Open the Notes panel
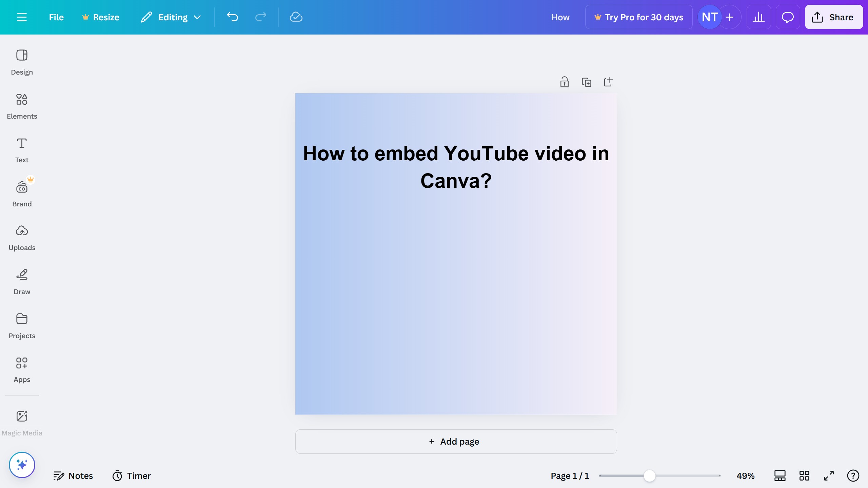The width and height of the screenshot is (868, 488). point(73,475)
